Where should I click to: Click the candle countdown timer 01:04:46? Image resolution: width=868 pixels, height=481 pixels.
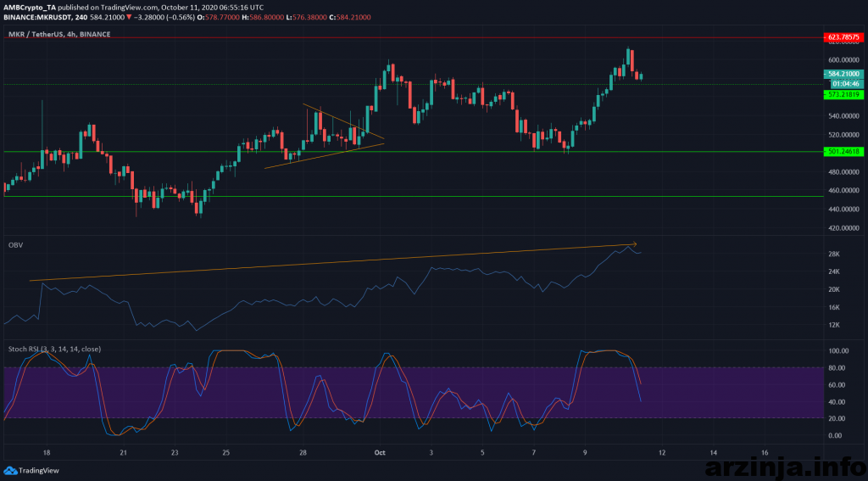(x=843, y=84)
